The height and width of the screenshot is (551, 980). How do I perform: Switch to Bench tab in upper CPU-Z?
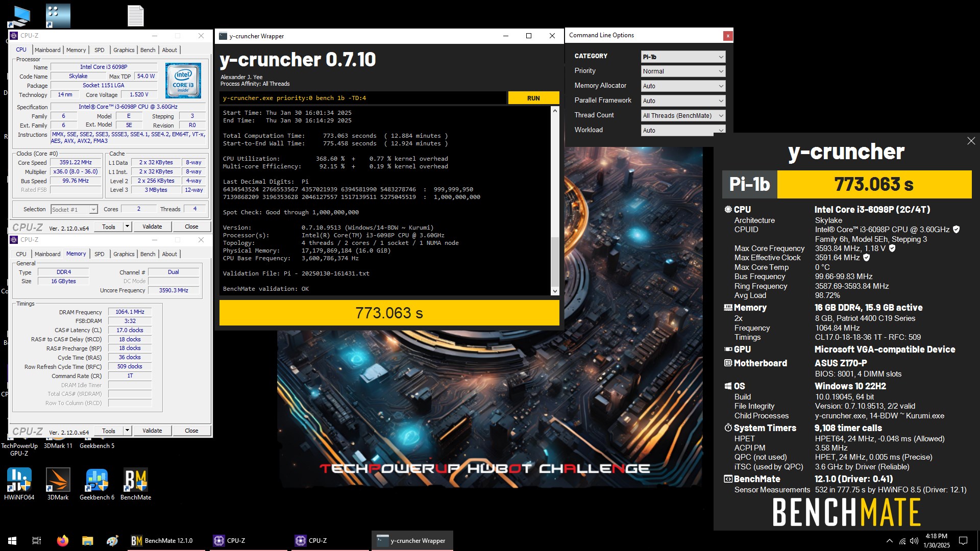(148, 50)
